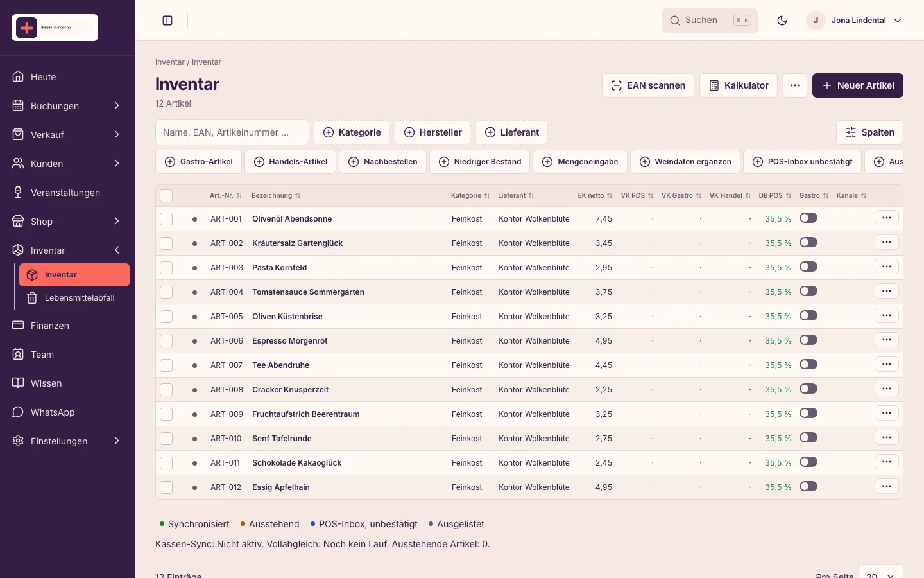Open the Kalkulator tool
The height and width of the screenshot is (578, 924).
pyautogui.click(x=739, y=85)
